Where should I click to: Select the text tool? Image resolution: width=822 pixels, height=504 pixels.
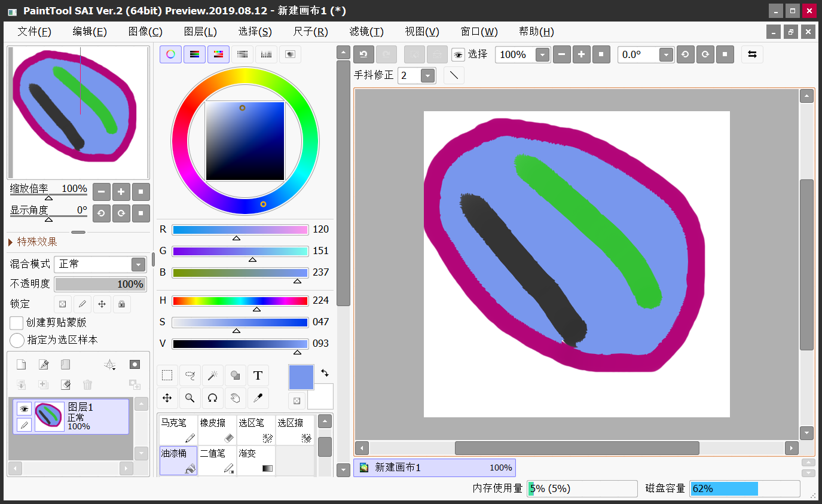258,375
